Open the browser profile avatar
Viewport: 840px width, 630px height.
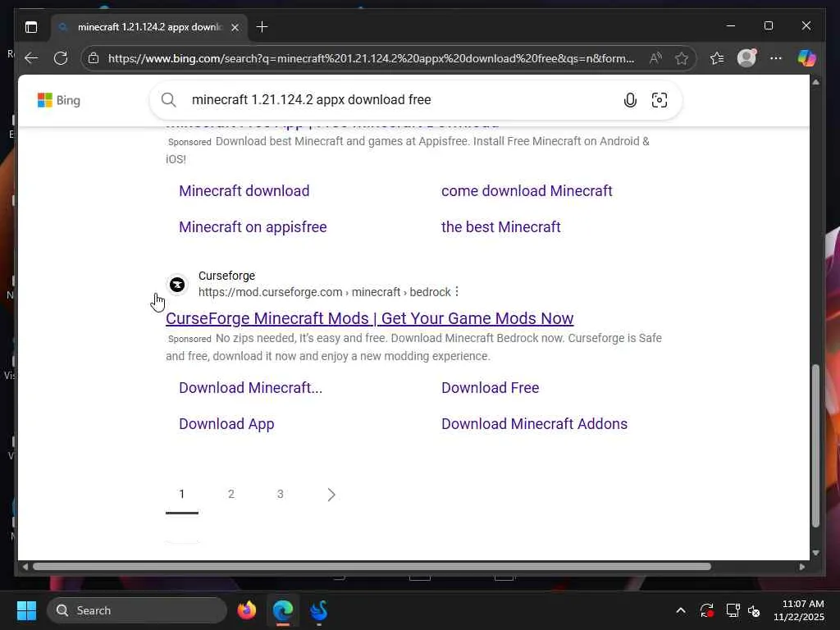[746, 58]
